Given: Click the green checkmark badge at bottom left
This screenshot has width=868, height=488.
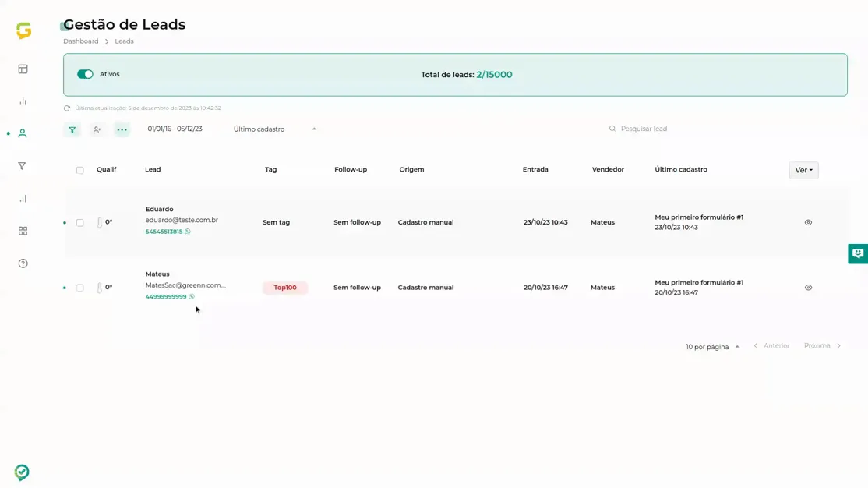Looking at the screenshot, I should (22, 472).
